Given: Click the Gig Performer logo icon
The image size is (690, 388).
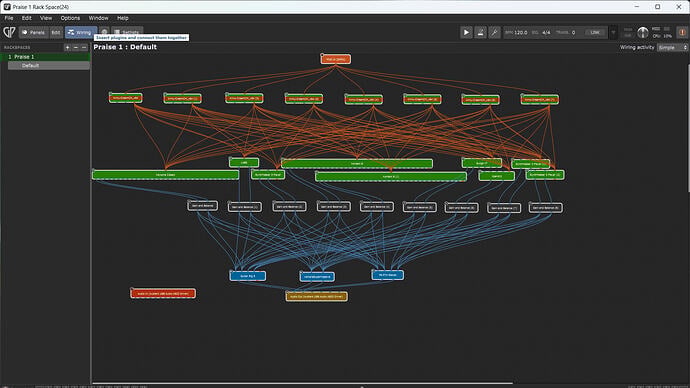Looking at the screenshot, I should pos(9,32).
